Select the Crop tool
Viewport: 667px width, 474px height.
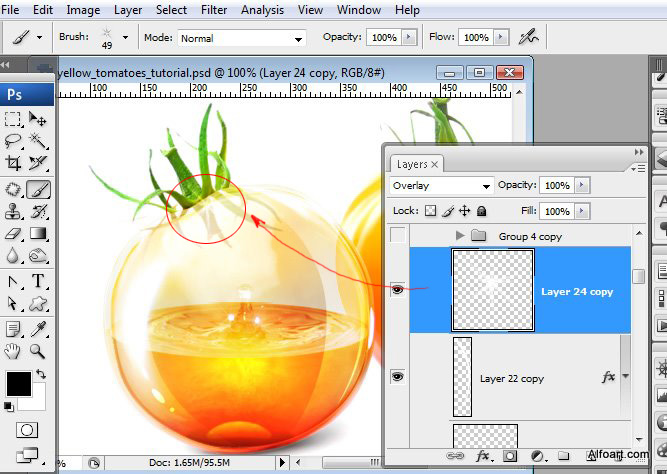[x=13, y=163]
